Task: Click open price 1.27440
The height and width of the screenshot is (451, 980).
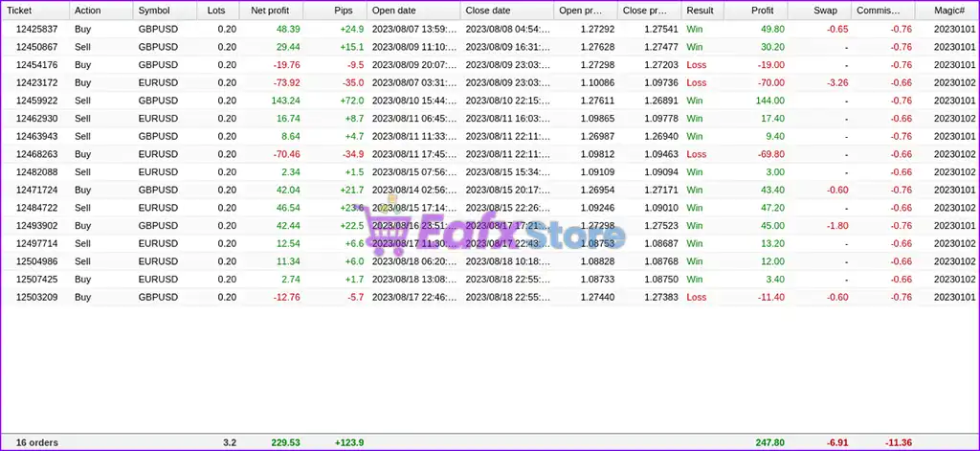Action: (x=597, y=297)
